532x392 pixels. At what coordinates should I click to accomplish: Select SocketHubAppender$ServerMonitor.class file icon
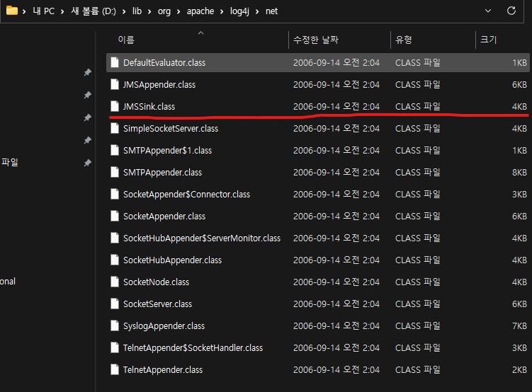tap(115, 238)
